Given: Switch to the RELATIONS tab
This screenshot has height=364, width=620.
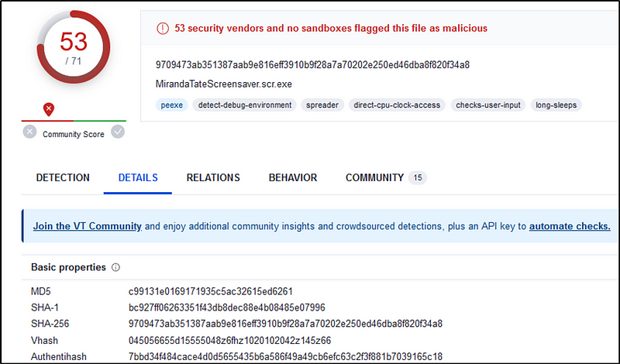Looking at the screenshot, I should 213,177.
